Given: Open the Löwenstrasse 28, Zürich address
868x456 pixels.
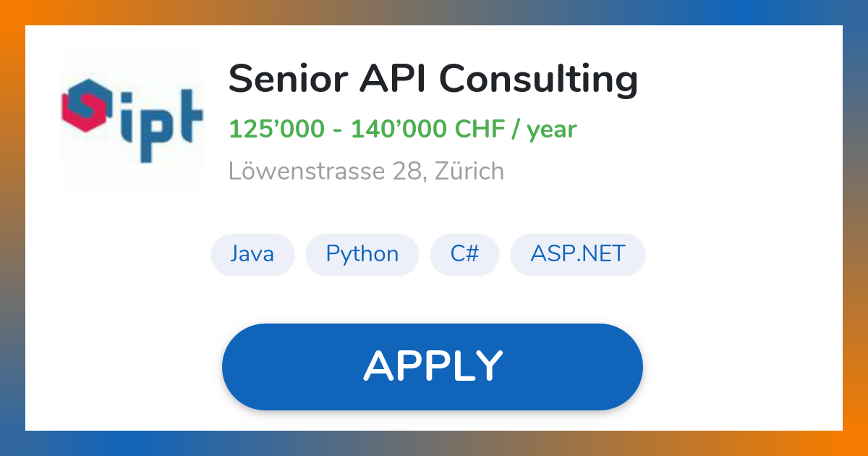Looking at the screenshot, I should pyautogui.click(x=366, y=172).
